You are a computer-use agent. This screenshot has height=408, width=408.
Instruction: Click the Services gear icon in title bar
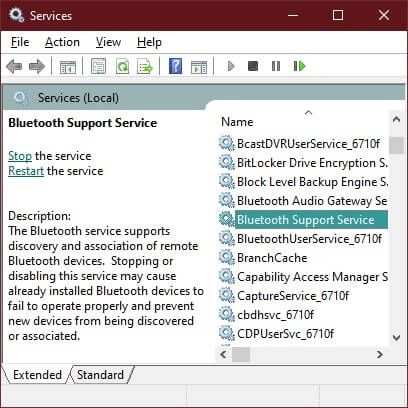pos(16,15)
